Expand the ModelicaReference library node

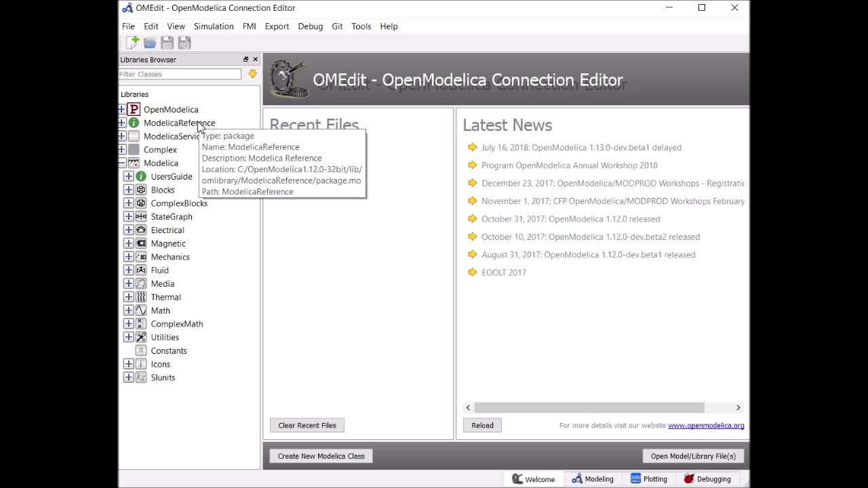(121, 123)
